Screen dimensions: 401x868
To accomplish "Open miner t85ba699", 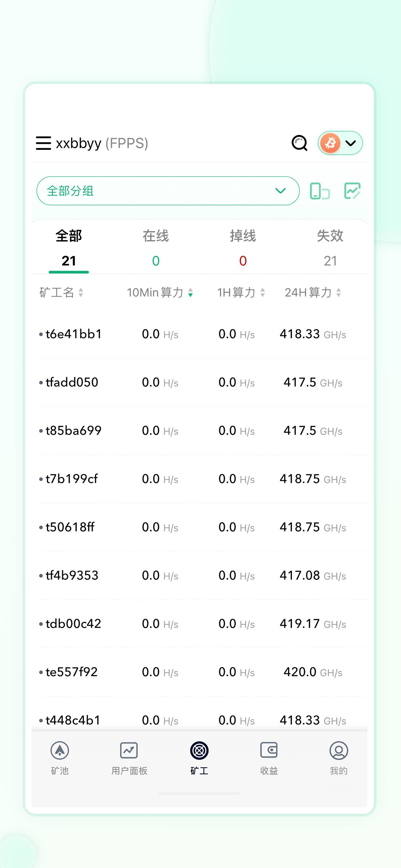I will [201, 431].
